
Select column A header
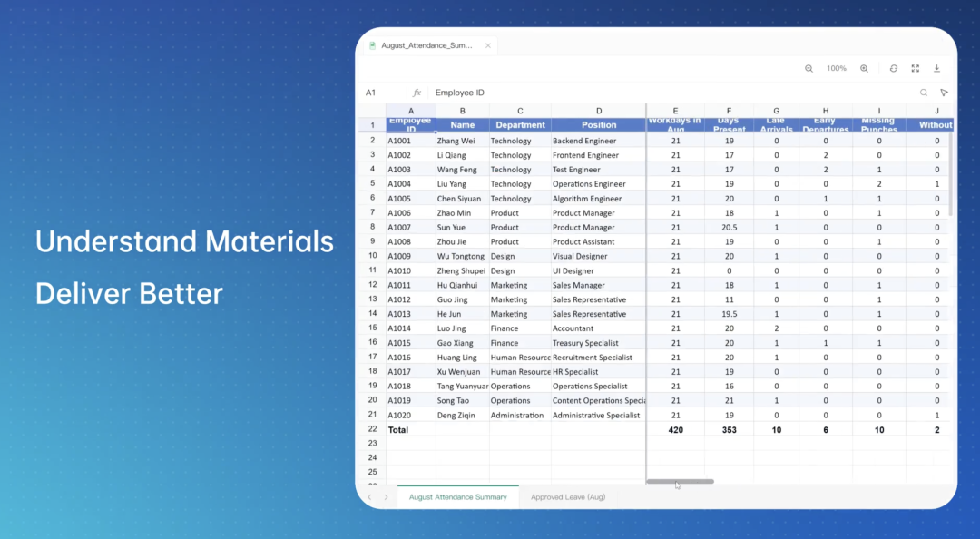[411, 111]
